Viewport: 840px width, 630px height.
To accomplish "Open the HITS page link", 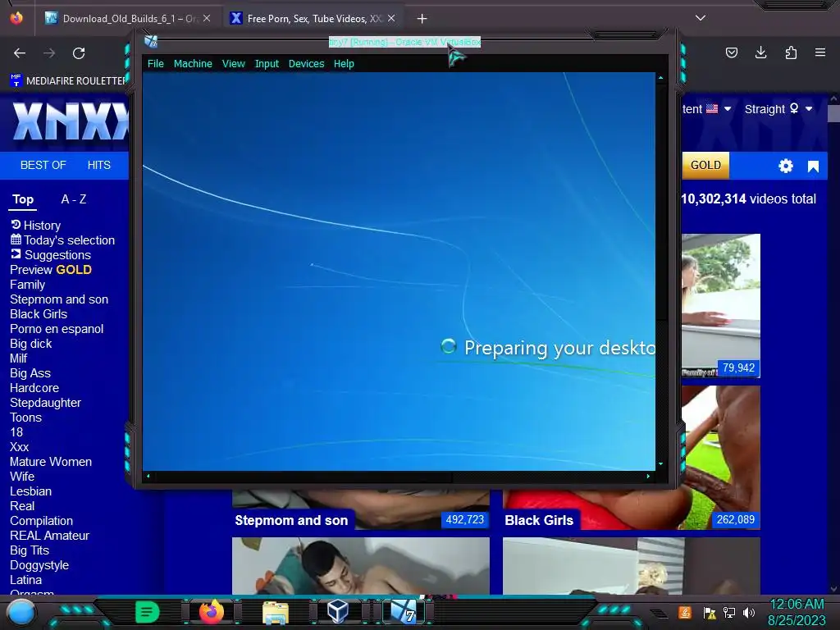I will click(99, 165).
